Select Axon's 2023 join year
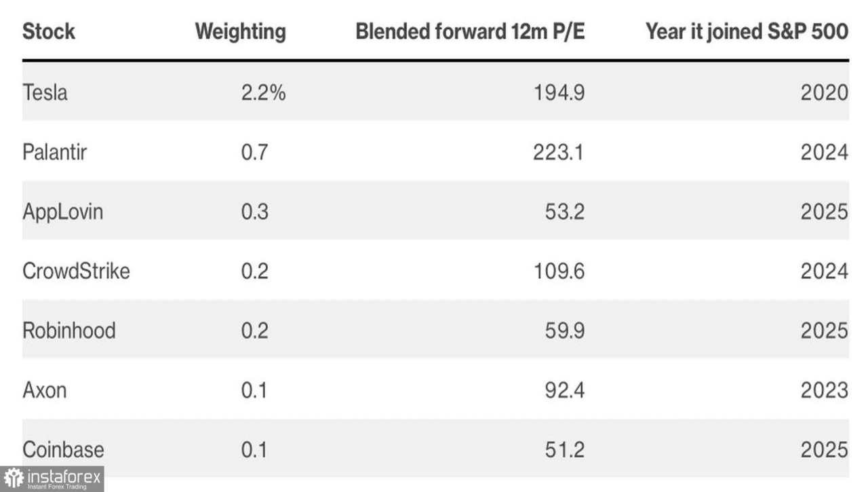The height and width of the screenshot is (492, 868). [824, 390]
